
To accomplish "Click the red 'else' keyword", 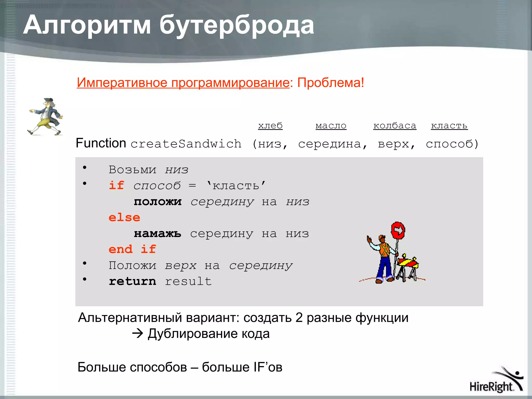I will pos(124,218).
